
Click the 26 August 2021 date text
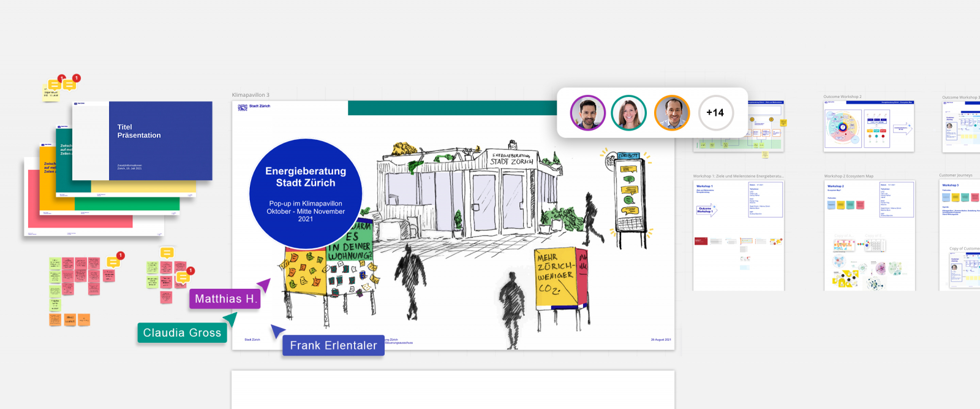661,340
